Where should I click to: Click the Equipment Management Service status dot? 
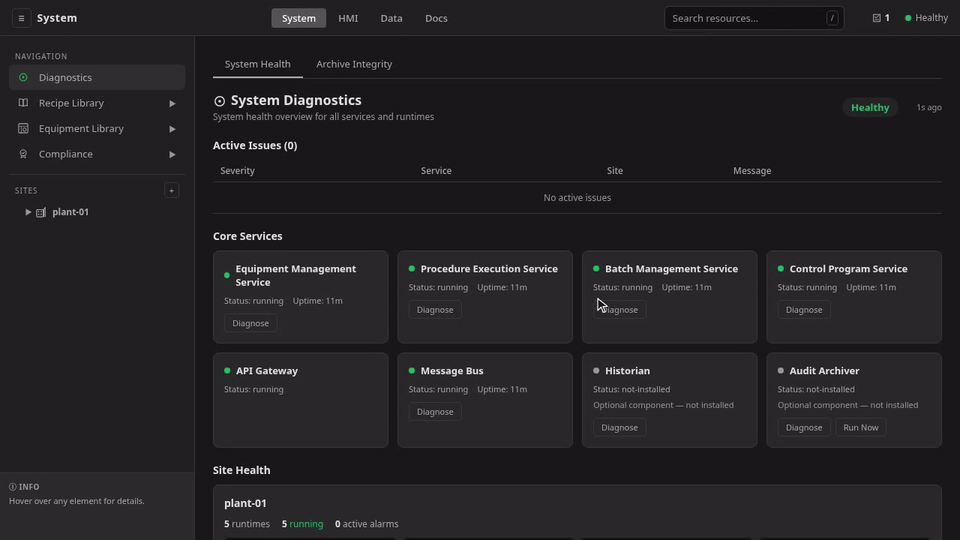pyautogui.click(x=227, y=276)
